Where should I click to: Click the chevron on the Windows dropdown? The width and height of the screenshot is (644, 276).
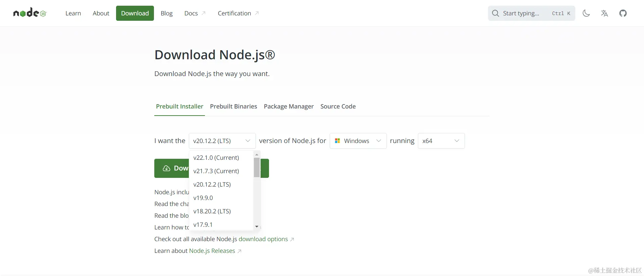click(379, 141)
